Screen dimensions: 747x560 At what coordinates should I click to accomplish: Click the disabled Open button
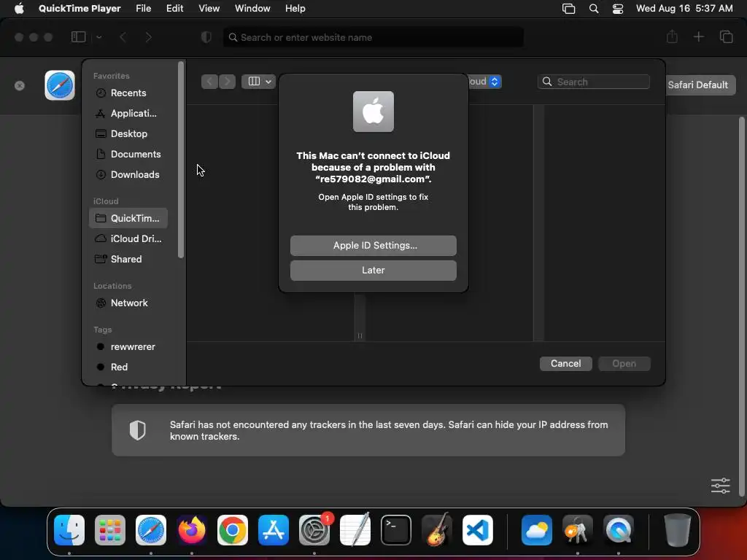tap(624, 363)
